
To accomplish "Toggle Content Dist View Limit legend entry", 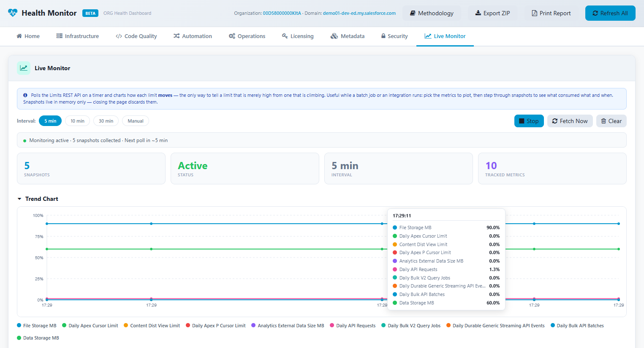I will point(152,326).
